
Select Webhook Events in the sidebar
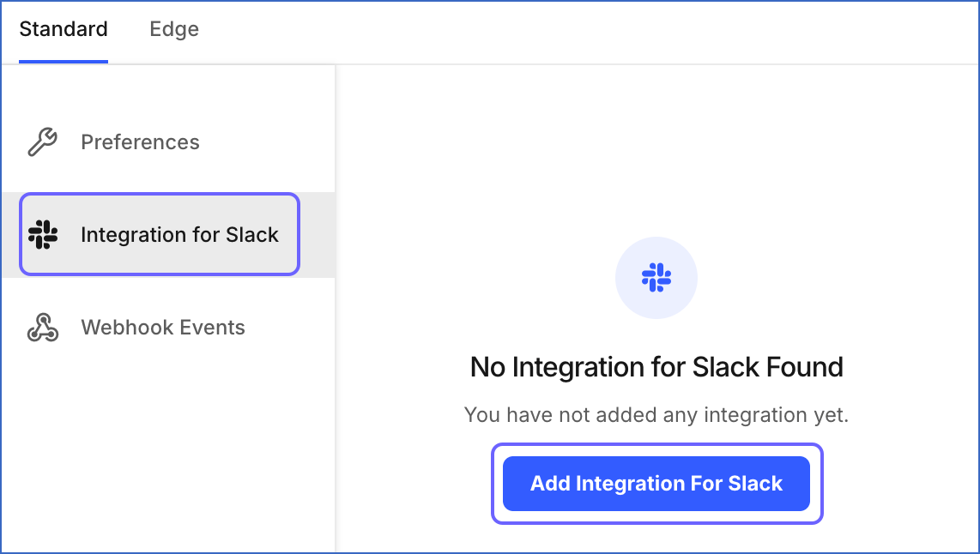[x=163, y=327]
